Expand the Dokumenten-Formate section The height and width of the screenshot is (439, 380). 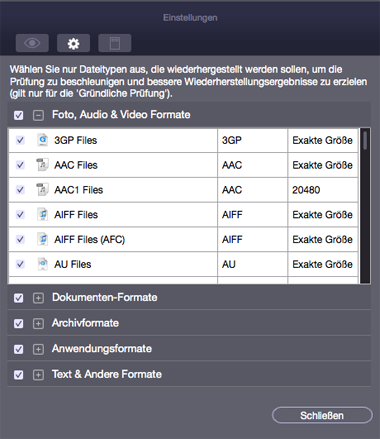coord(38,298)
